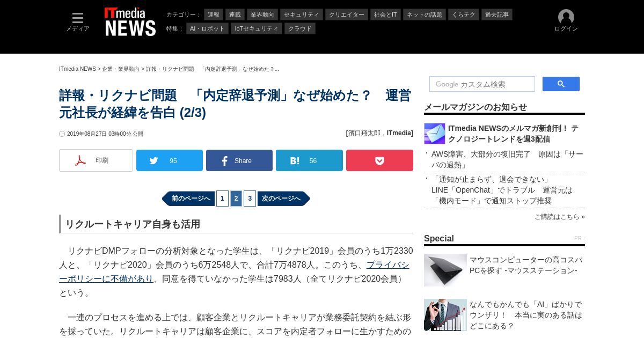Share the article on Facebook
The height and width of the screenshot is (338, 644).
239,160
